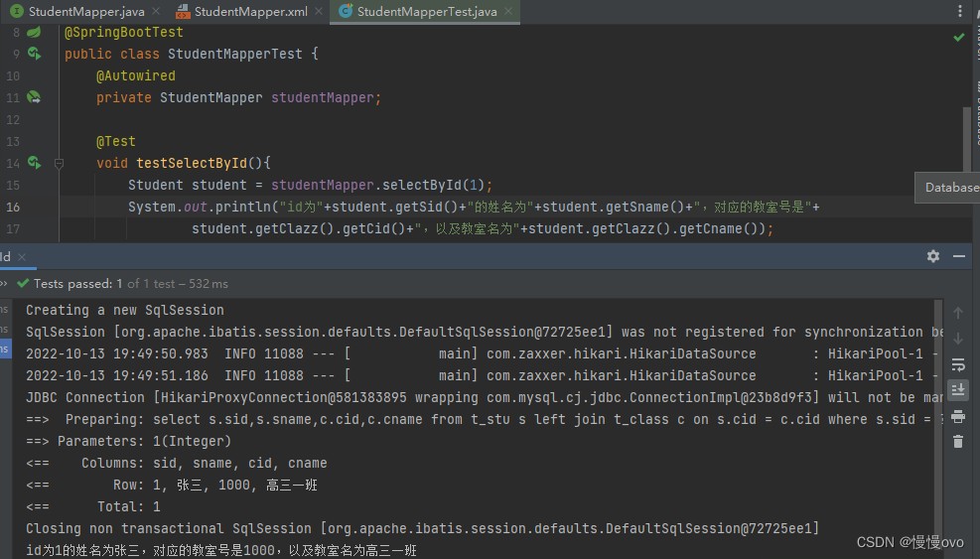Close the StudentMapper.xml tab
Image resolution: width=980 pixels, height=559 pixels.
[x=319, y=11]
